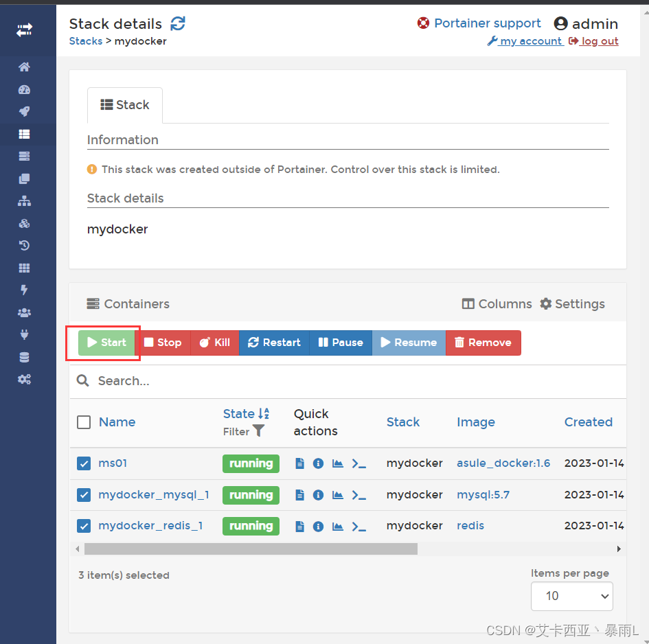Open the mysql:5.7 image link
This screenshot has height=644, width=649.
(x=483, y=495)
